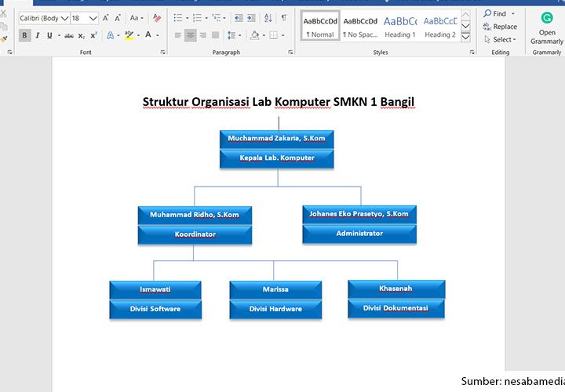Apply the Normal style
The height and width of the screenshot is (392, 565).
(320, 25)
